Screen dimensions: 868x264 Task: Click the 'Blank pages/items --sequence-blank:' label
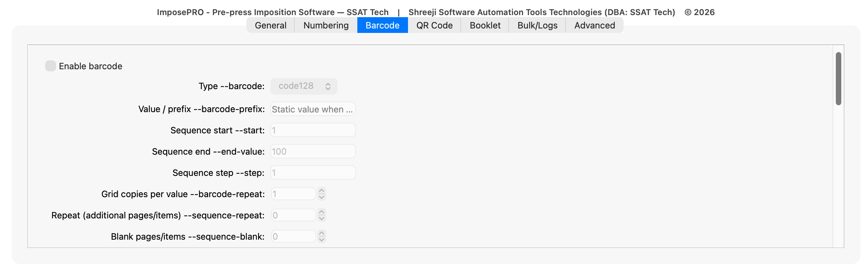(188, 237)
